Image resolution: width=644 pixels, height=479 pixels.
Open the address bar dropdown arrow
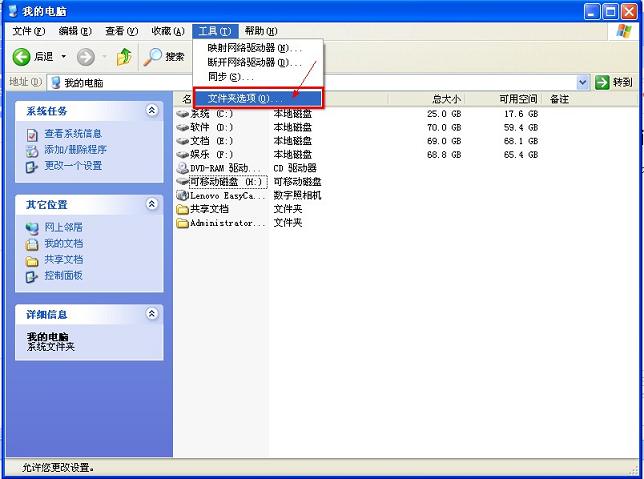[x=582, y=83]
